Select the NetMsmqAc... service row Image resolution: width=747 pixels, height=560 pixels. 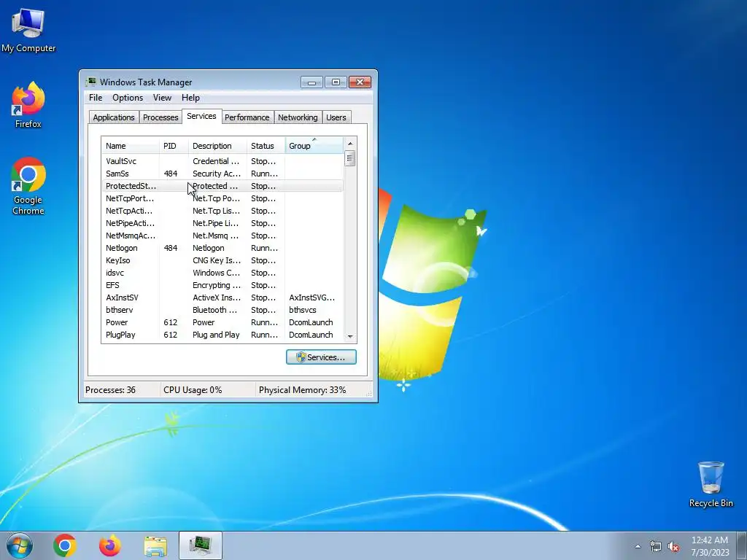(222, 236)
